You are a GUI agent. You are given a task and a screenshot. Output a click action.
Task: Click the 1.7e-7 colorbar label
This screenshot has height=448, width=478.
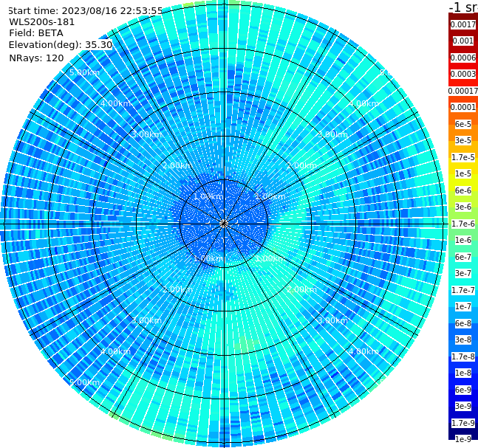pos(463,290)
